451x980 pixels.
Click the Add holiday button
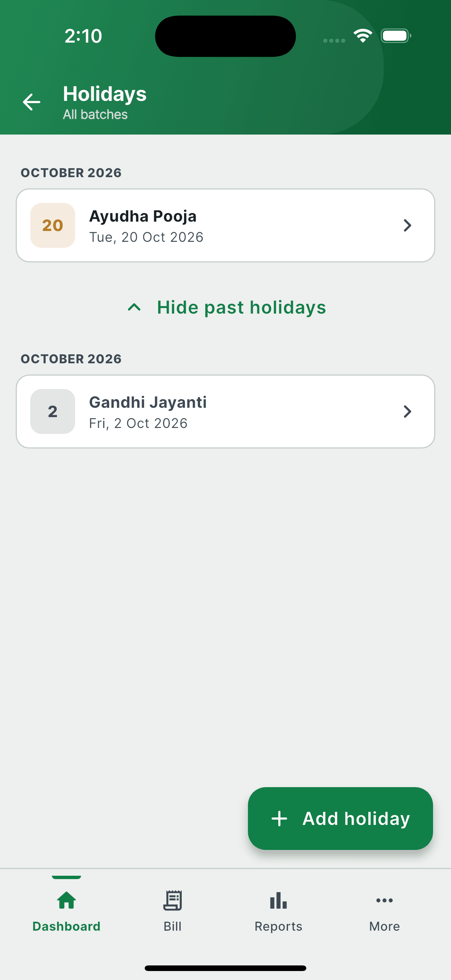click(x=340, y=818)
